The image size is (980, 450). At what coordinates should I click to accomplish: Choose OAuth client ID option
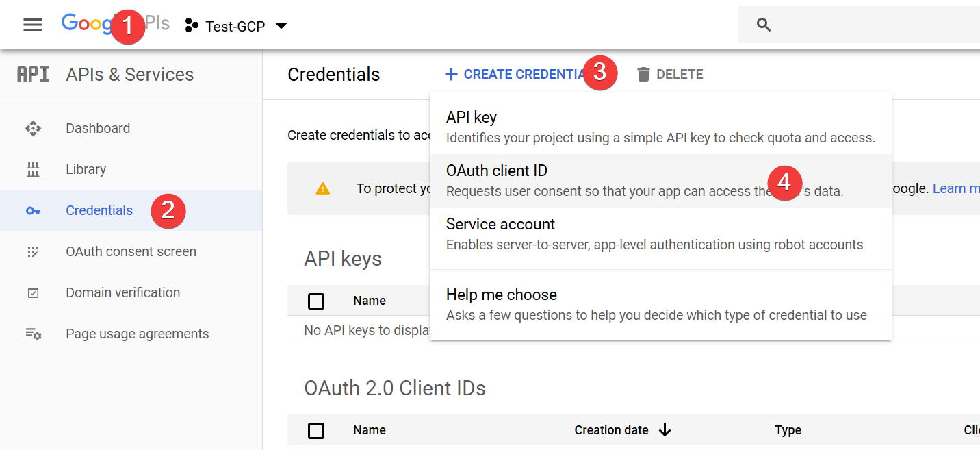pos(660,180)
